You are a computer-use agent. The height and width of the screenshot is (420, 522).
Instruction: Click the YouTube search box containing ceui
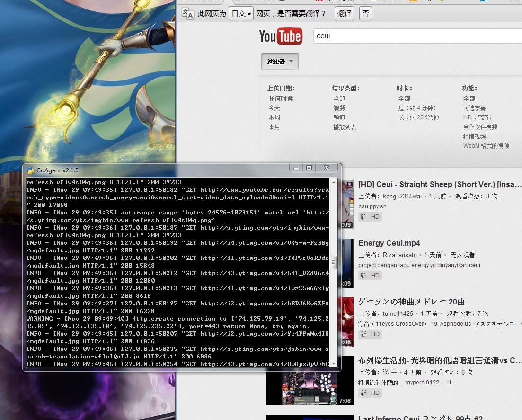click(x=417, y=36)
